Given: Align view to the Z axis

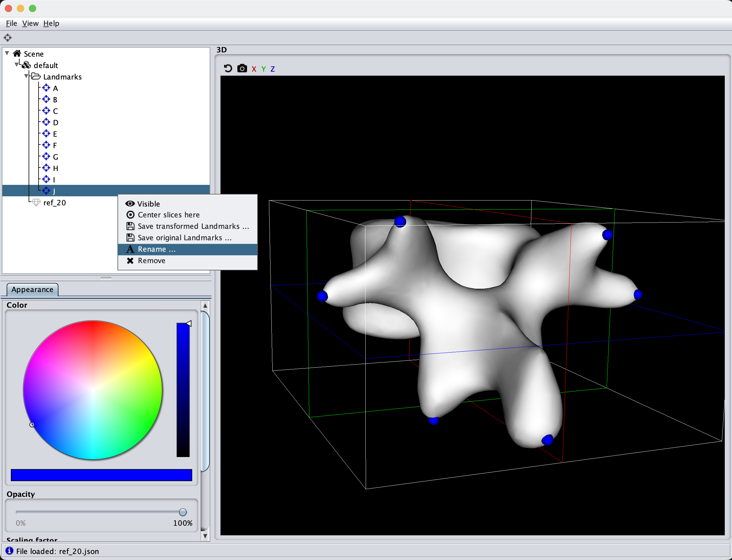Looking at the screenshot, I should (272, 69).
